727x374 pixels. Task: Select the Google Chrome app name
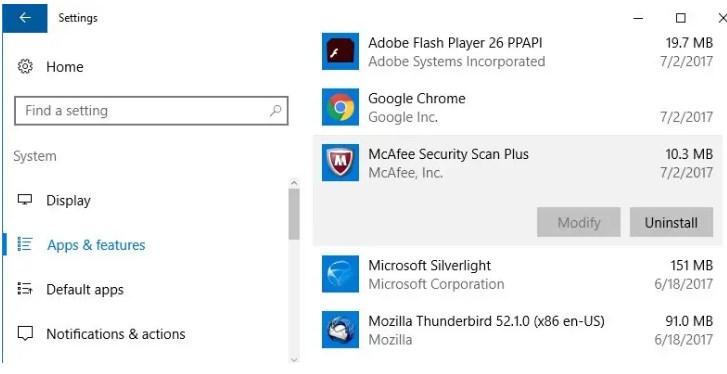point(416,99)
